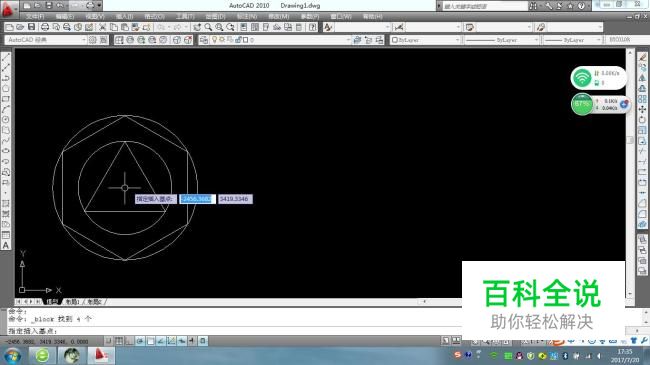Open the AutoCAD application menu button
This screenshot has height=365, width=650.
click(8, 9)
